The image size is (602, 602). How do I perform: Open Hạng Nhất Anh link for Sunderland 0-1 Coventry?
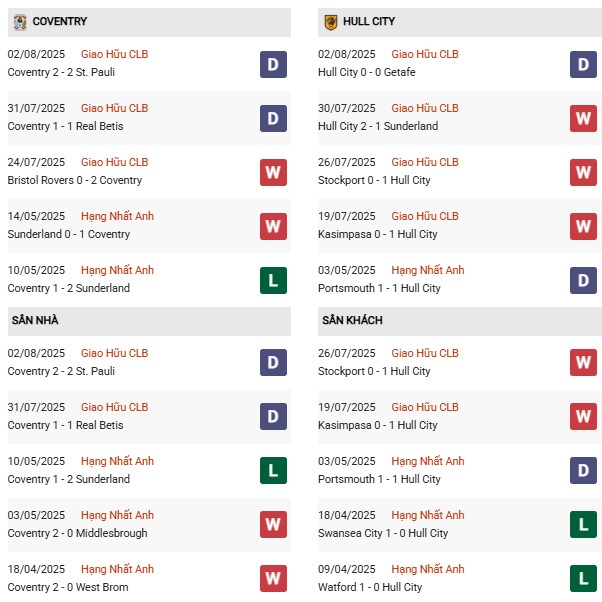[x=117, y=216]
